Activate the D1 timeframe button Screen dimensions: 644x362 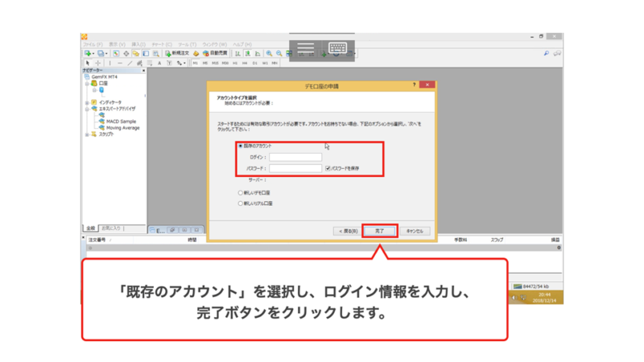click(254, 64)
